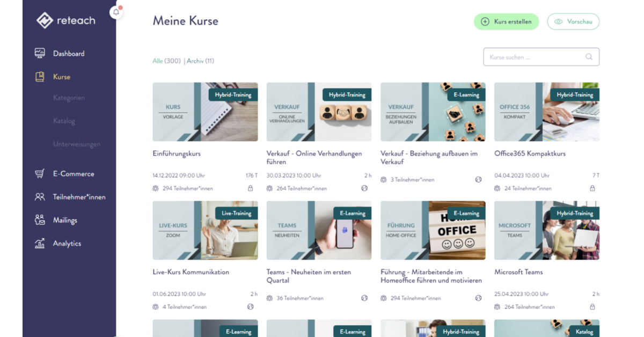Image resolution: width=644 pixels, height=337 pixels.
Task: Open Kategorien submenu item
Action: [x=69, y=98]
